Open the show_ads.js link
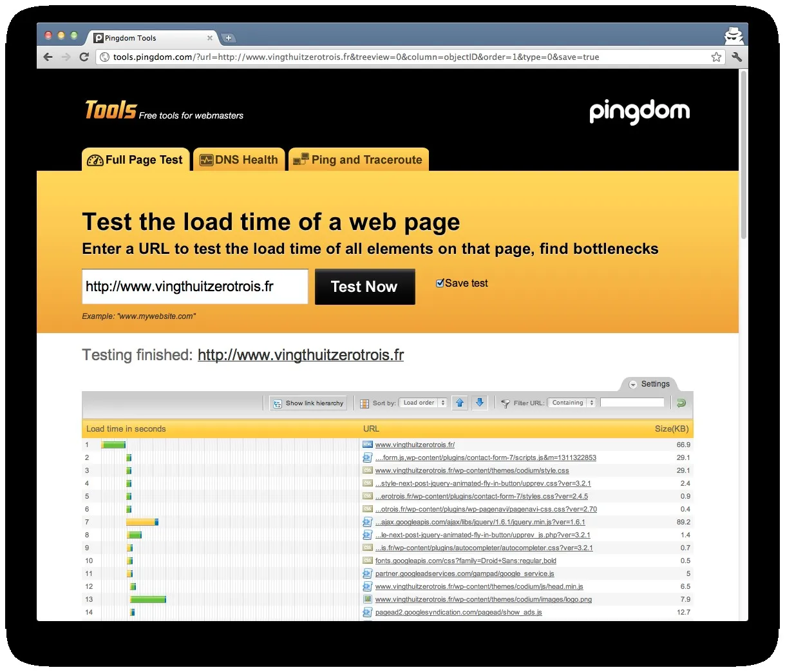The image size is (785, 672). click(x=459, y=612)
